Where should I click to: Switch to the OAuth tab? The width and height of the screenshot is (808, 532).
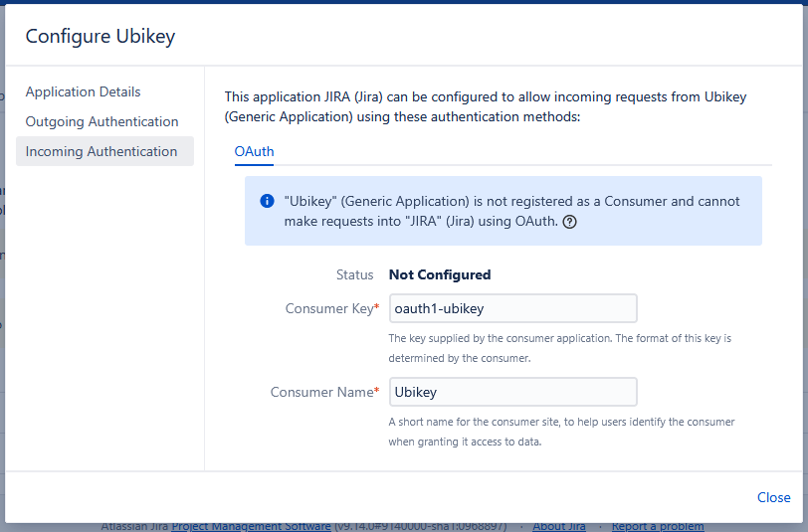tap(254, 151)
